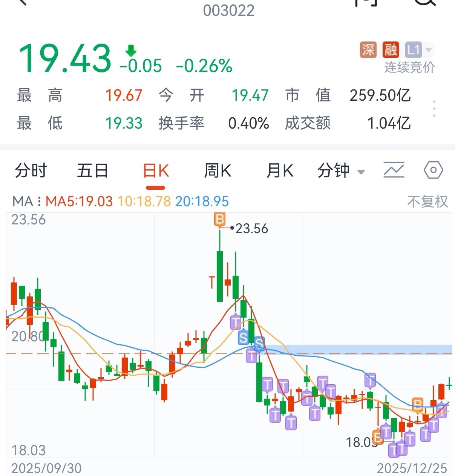Tap the back arrow at top left
455x476 pixels.
click(x=23, y=2)
